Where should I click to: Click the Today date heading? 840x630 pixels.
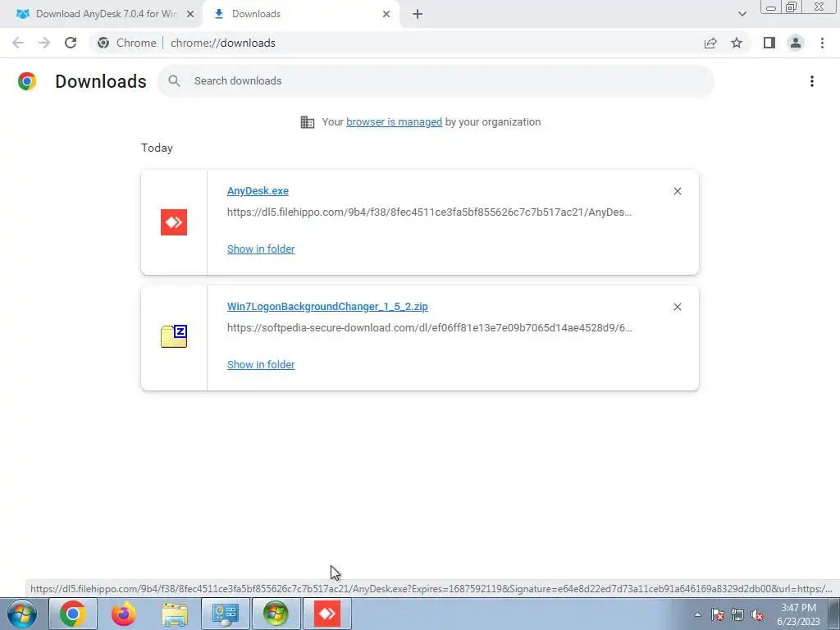coord(157,148)
